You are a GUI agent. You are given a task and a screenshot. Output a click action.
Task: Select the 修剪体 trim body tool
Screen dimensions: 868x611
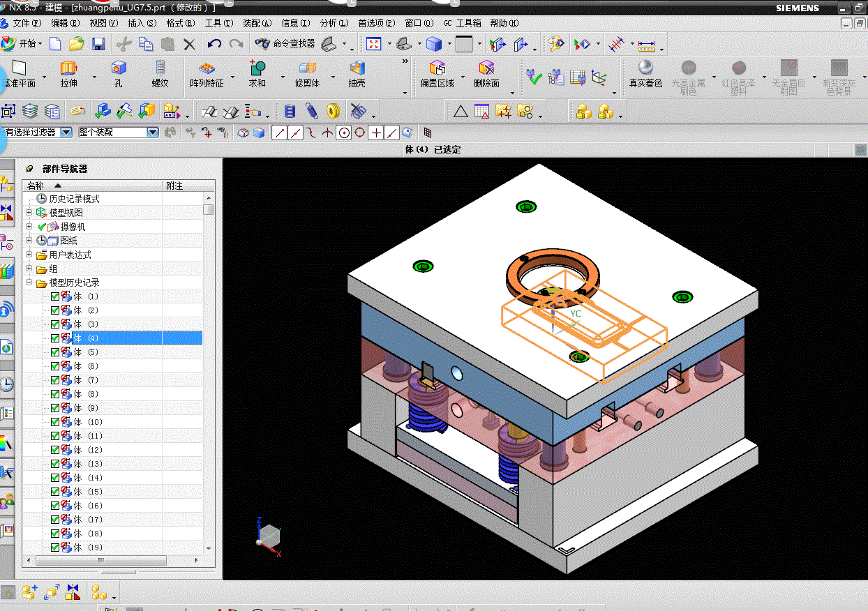coord(307,74)
